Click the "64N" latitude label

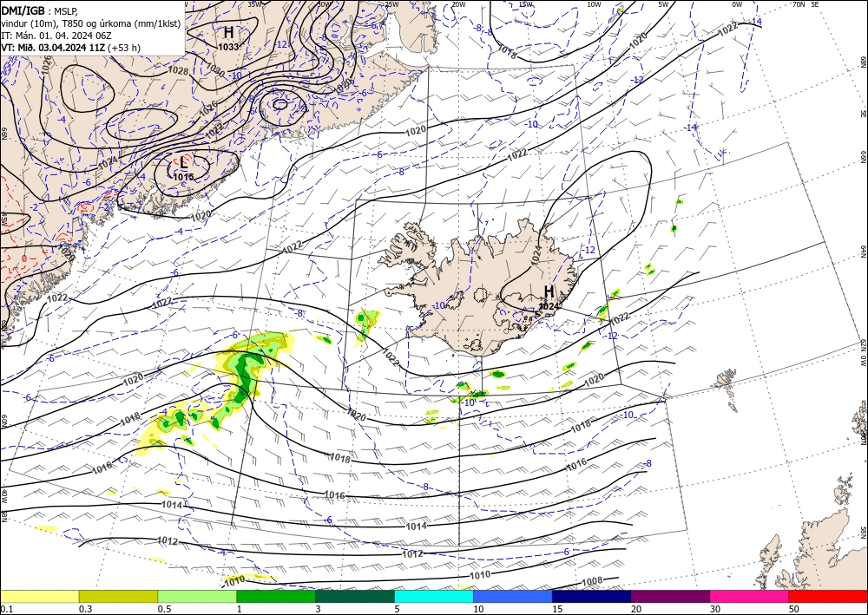tap(863, 252)
